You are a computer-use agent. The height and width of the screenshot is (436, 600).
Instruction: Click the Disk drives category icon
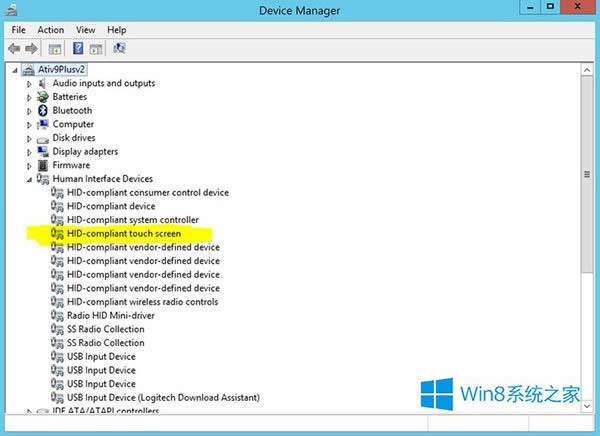tap(43, 138)
